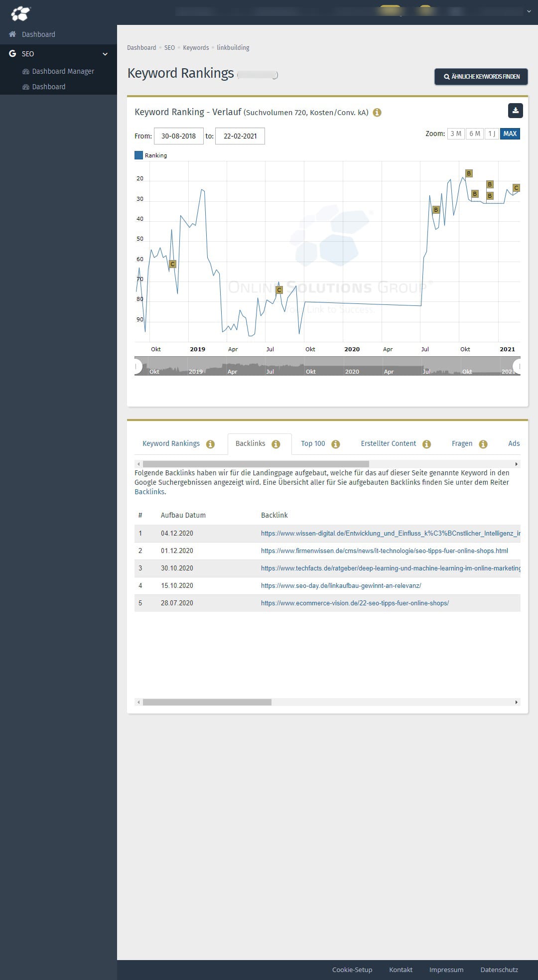Set chart zoom to 3 M

coord(456,134)
